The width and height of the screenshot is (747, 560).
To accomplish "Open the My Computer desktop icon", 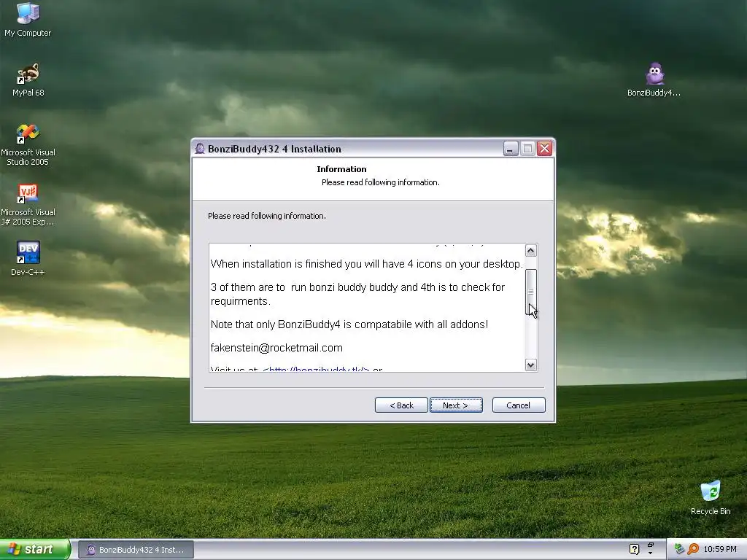I will tap(28, 20).
